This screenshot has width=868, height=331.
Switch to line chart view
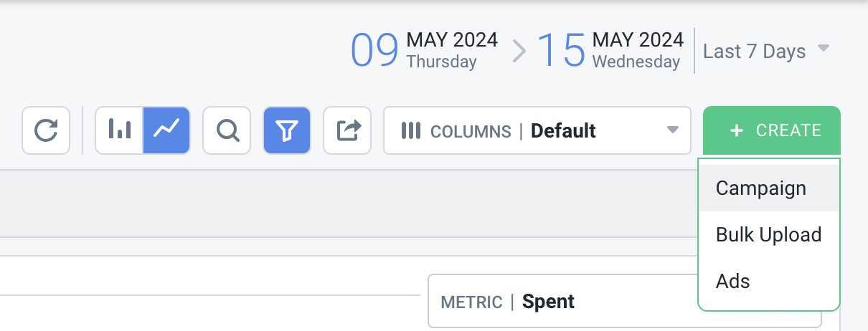[166, 130]
